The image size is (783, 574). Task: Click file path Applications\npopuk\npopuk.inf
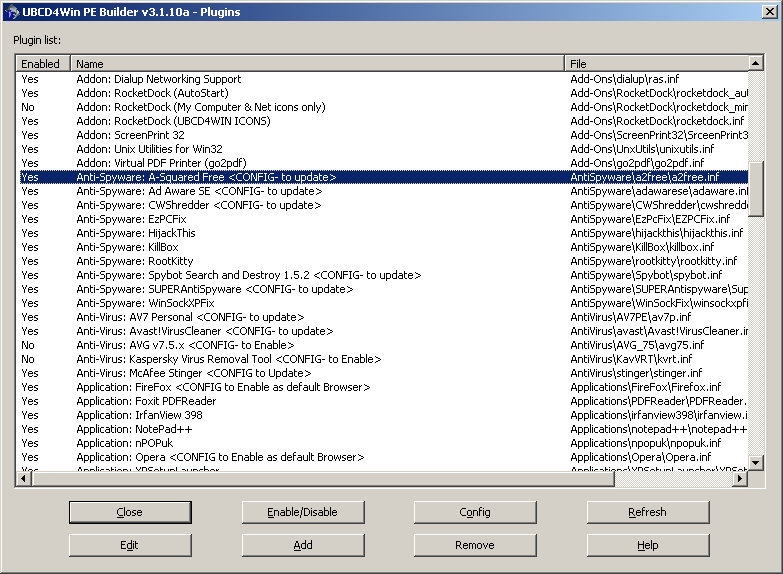tap(646, 443)
